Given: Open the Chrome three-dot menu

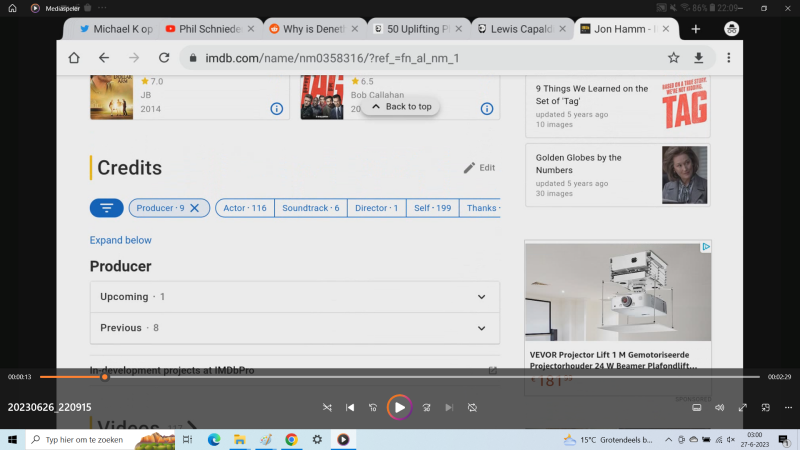Looking at the screenshot, I should [x=729, y=58].
